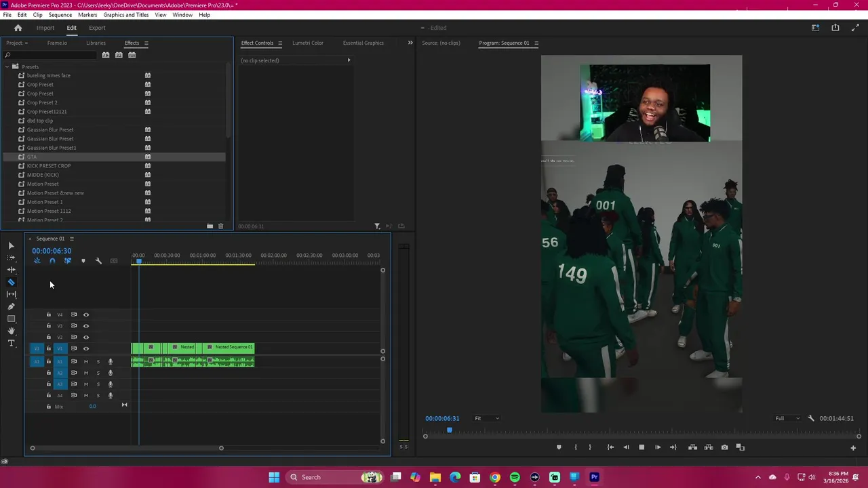Viewport: 868px width, 488px height.
Task: Click the Program monitor playhead scrubber
Action: coord(449,430)
